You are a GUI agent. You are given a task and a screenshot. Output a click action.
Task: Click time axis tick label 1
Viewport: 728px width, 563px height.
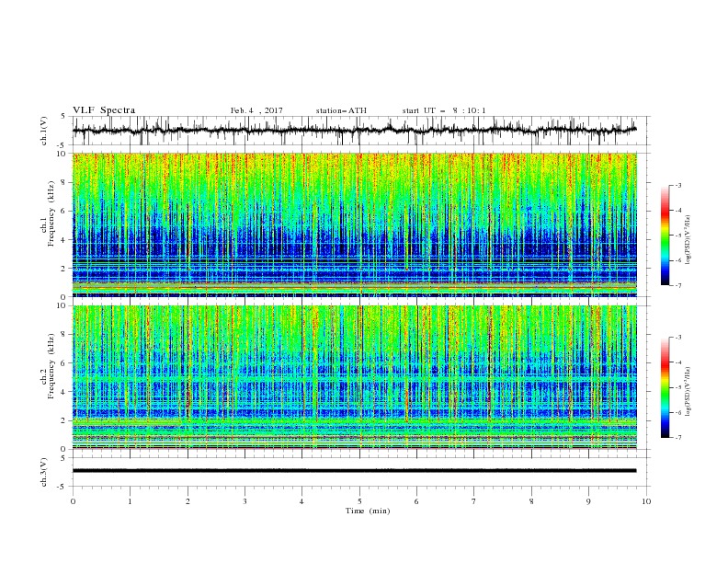click(x=130, y=501)
